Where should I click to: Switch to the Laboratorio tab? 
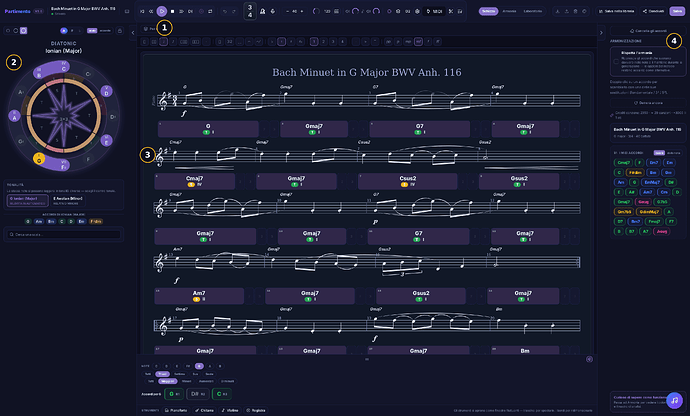pyautogui.click(x=532, y=11)
